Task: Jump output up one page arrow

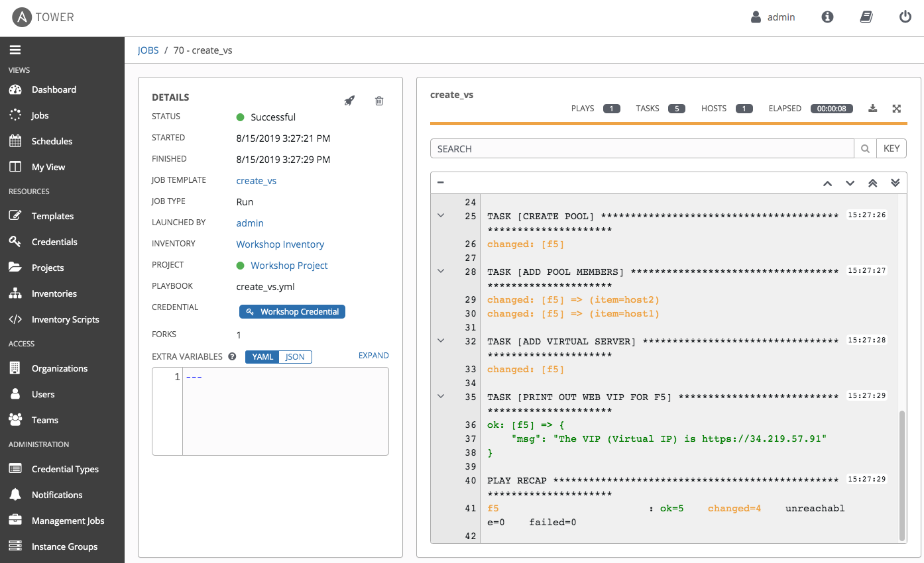Action: [827, 183]
